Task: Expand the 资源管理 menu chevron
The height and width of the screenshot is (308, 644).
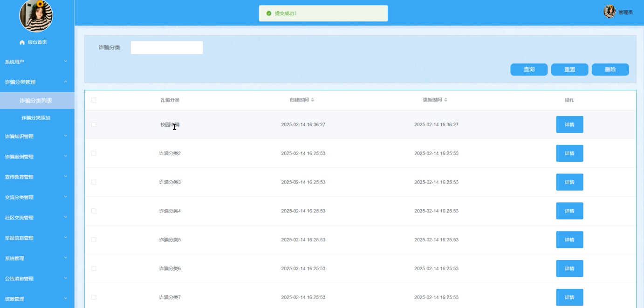Action: (66, 299)
